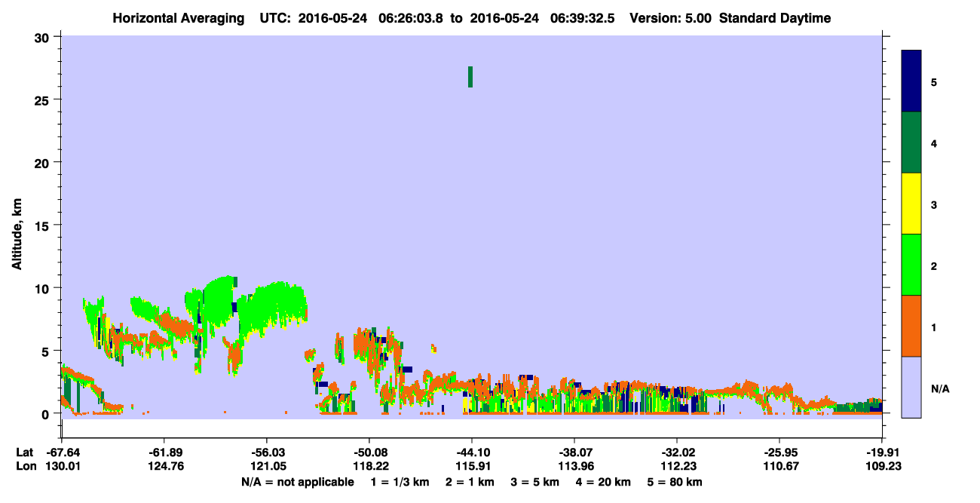This screenshot has height=503, width=980.
Task: Click the longitude value 121.05
Action: click(x=266, y=466)
